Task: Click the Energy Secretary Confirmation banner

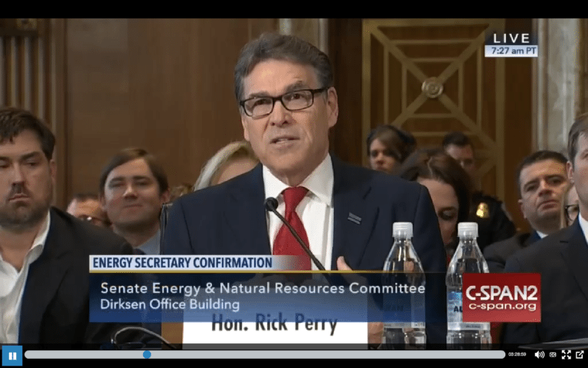Action: [183, 263]
